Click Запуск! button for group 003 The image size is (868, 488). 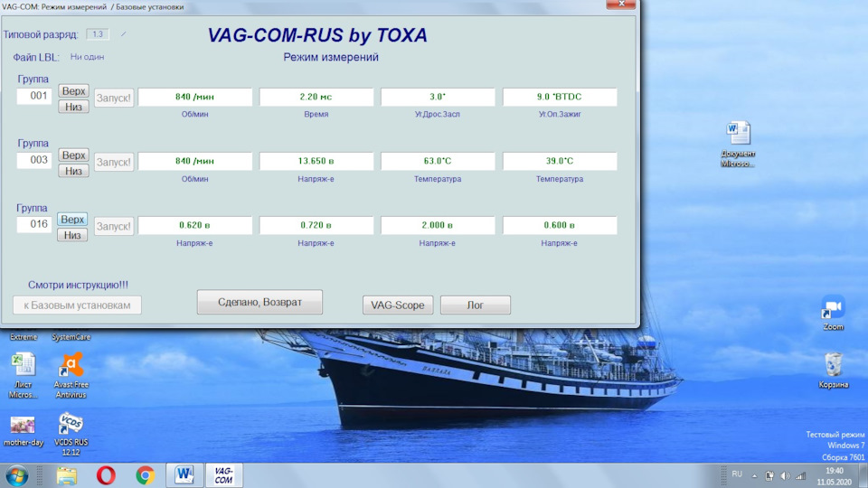[x=114, y=162]
